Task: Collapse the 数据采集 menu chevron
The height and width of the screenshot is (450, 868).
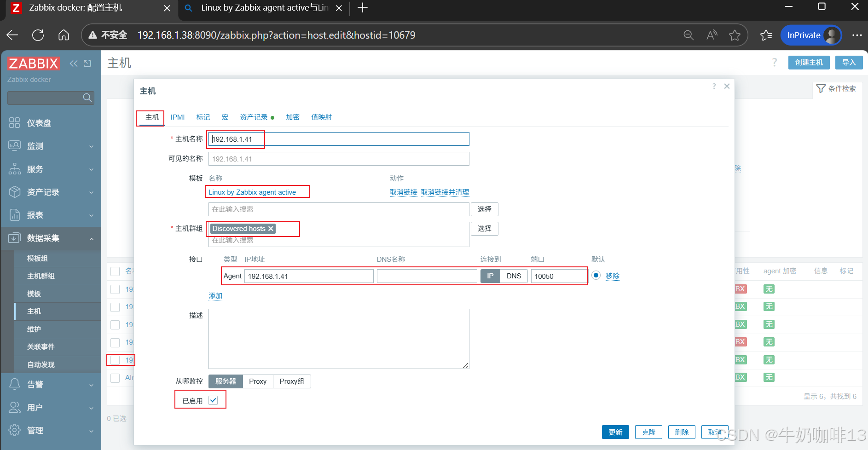Action: tap(91, 238)
